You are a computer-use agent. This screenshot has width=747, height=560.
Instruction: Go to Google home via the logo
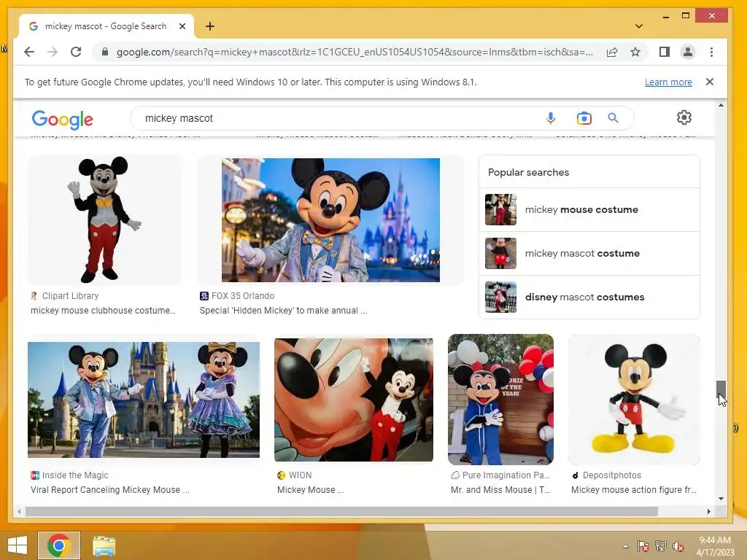coord(63,119)
